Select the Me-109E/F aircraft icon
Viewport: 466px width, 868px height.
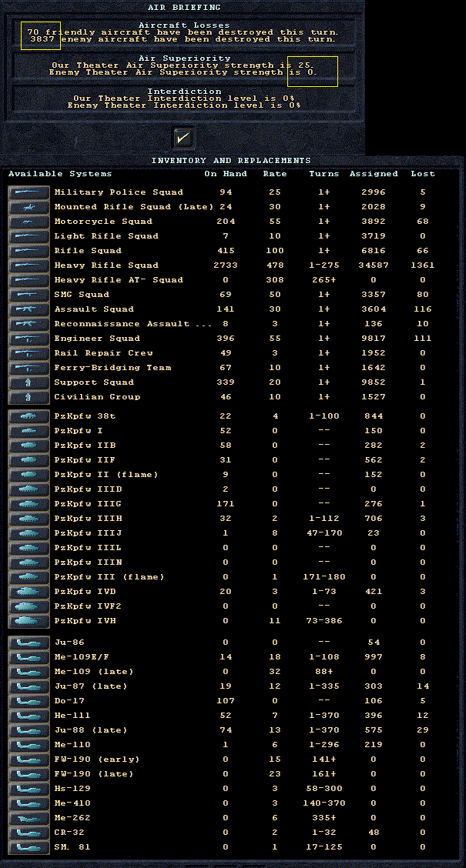pyautogui.click(x=29, y=657)
